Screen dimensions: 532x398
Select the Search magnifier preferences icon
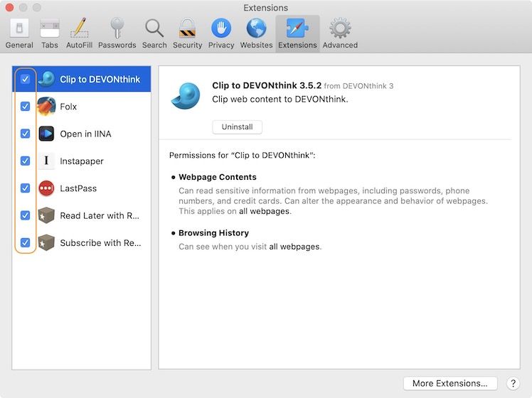coord(154,33)
